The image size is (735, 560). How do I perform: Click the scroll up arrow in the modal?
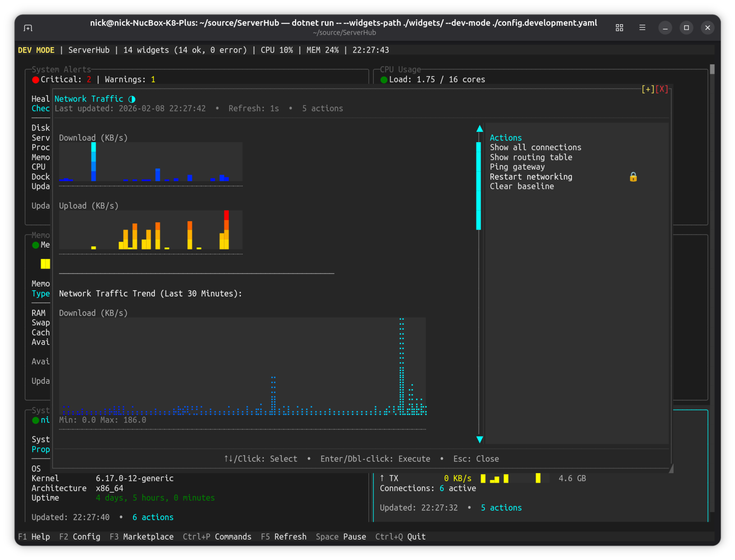tap(479, 129)
